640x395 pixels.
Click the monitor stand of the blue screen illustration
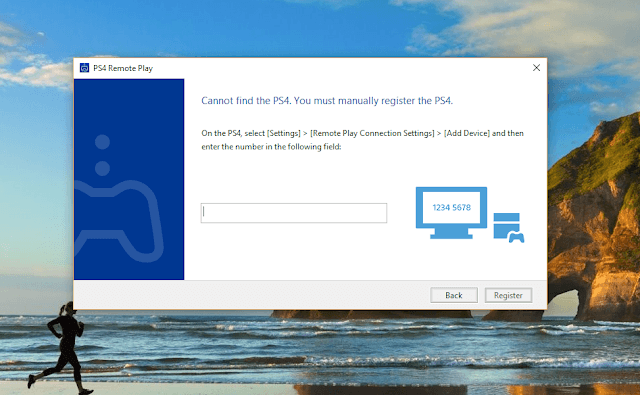click(451, 233)
